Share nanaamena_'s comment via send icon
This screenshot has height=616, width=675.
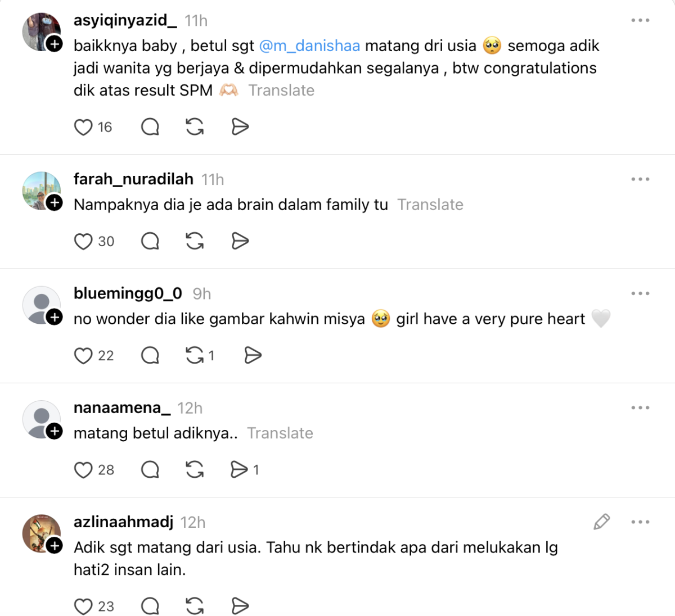click(x=239, y=469)
